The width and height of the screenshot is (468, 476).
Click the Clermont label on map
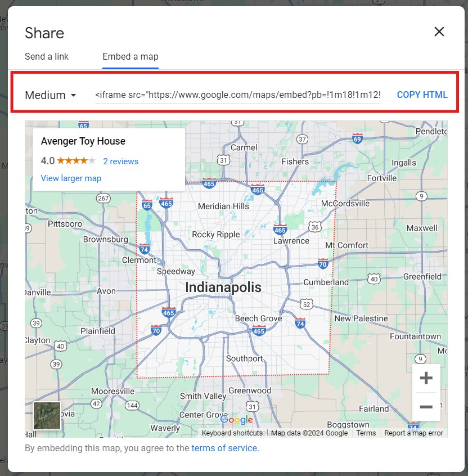tap(139, 260)
